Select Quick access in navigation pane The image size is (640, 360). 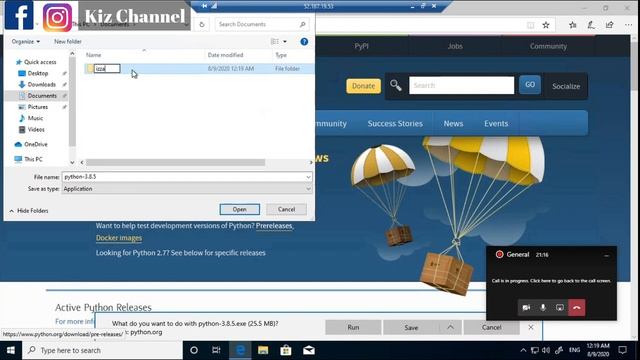point(40,62)
